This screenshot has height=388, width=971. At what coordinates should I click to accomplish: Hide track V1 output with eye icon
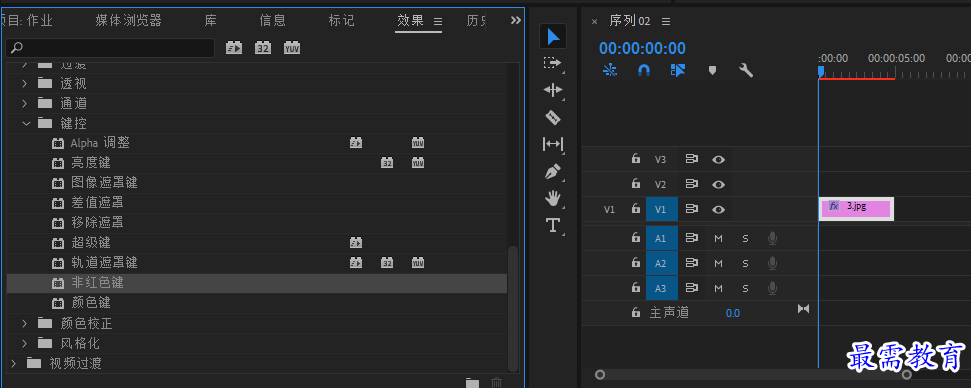(718, 209)
